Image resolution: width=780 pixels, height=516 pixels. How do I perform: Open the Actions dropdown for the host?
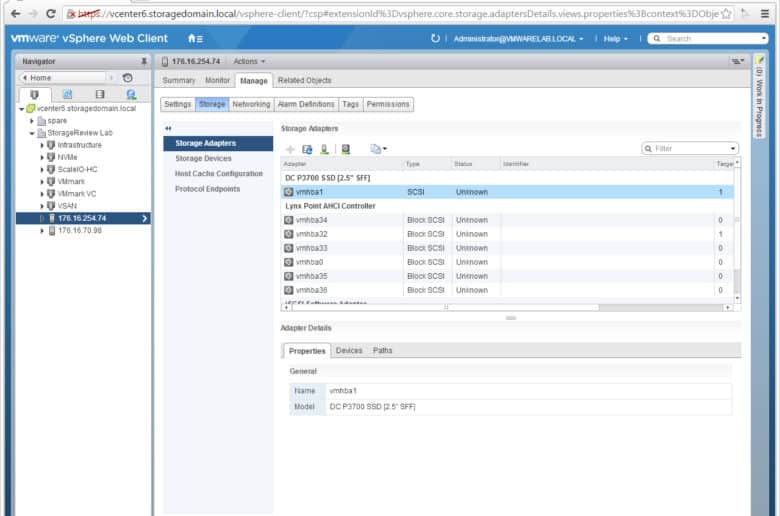click(x=249, y=61)
